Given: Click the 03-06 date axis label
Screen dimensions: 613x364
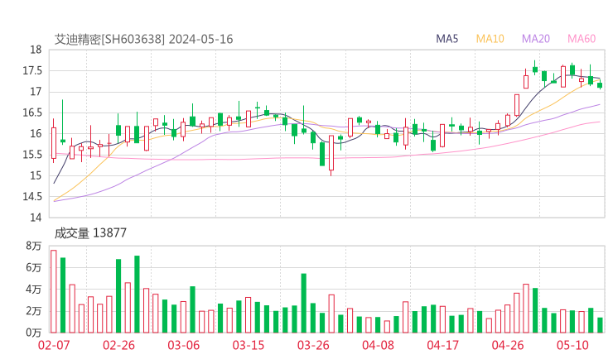Looking at the screenshot, I should [184, 345].
